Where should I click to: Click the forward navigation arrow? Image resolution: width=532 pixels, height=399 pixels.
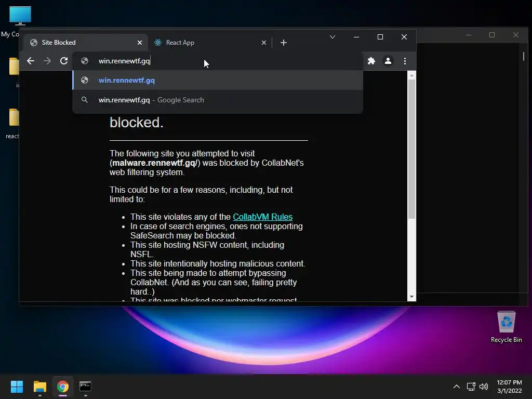(x=47, y=61)
